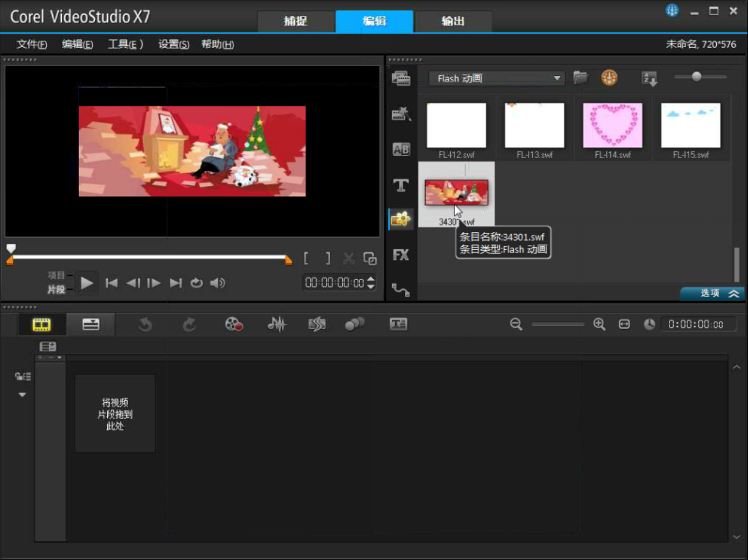748x560 pixels.
Task: Toggle the track visibility icon at left
Action: [23, 376]
